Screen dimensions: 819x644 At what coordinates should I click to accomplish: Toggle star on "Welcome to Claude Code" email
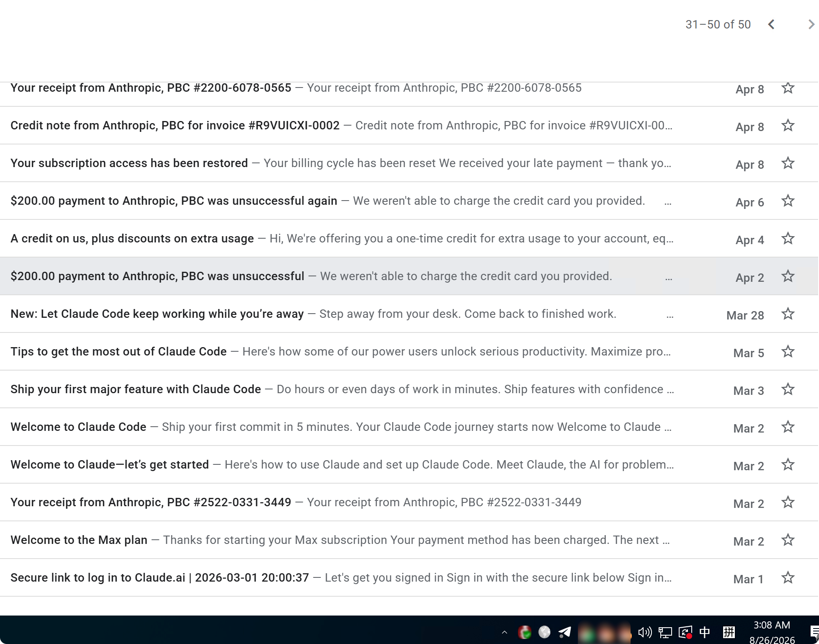pos(788,427)
